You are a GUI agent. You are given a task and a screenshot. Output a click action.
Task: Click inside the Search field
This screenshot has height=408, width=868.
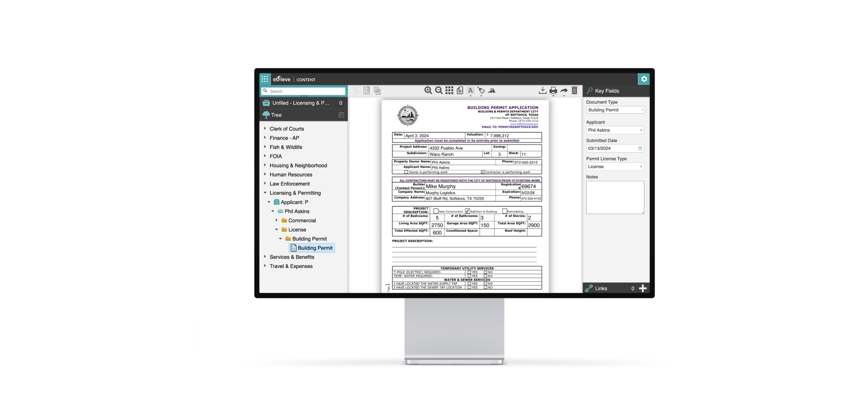click(x=303, y=91)
